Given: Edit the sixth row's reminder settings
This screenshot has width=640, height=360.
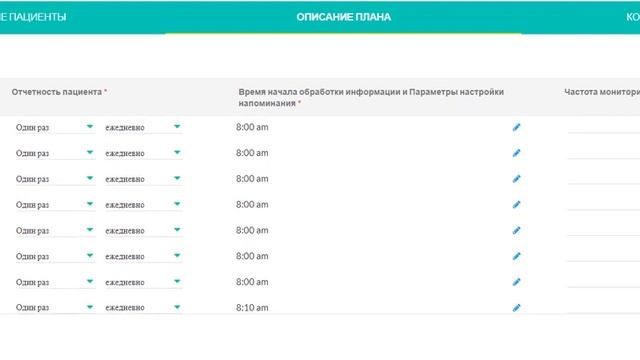Looking at the screenshot, I should (x=516, y=256).
